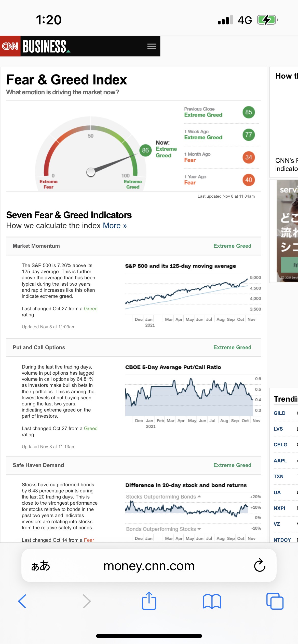Select the Safe Haven Demand header
The height and width of the screenshot is (644, 298).
38,465
